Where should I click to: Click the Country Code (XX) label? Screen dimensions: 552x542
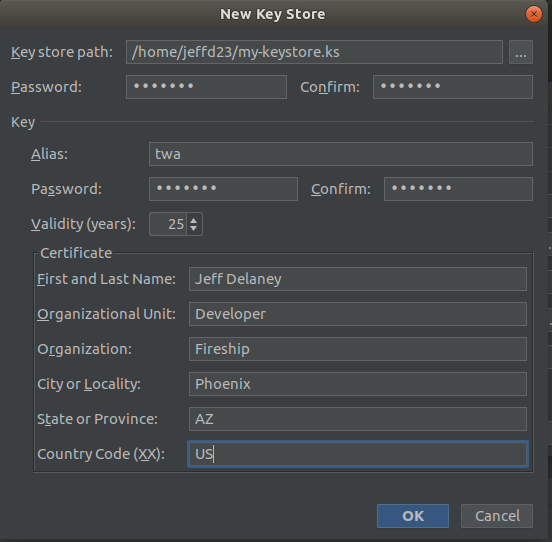[x=101, y=454]
